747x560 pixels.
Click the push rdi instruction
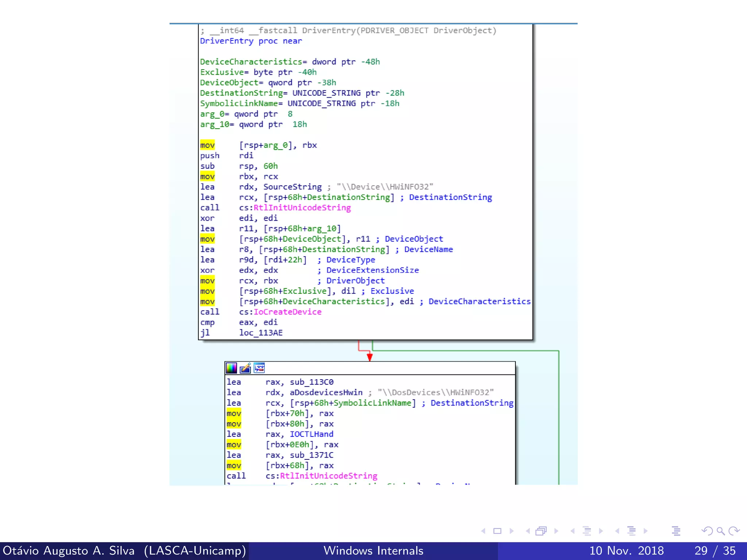(x=227, y=156)
